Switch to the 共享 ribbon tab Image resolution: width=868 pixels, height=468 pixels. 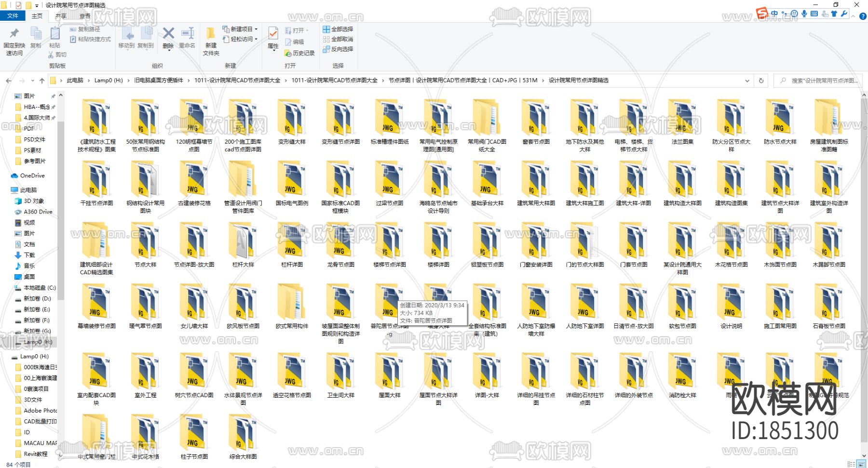coord(61,16)
